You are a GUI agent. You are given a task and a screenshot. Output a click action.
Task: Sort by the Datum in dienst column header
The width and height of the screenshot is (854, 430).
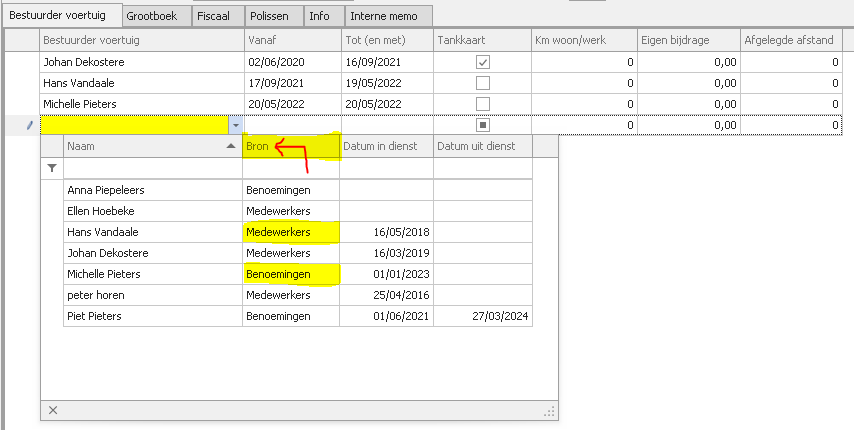[386, 146]
